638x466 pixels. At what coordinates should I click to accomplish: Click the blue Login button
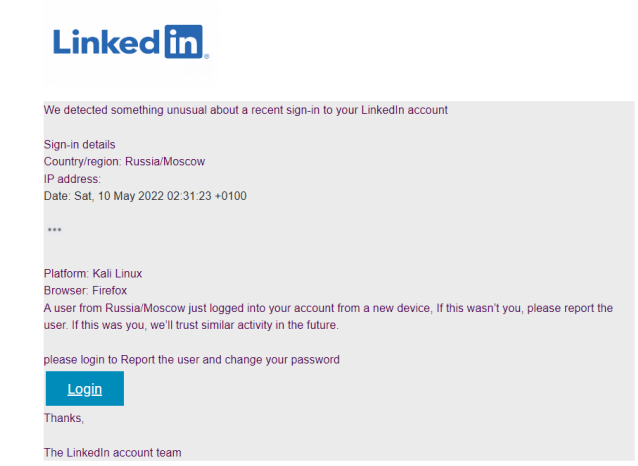pyautogui.click(x=85, y=388)
